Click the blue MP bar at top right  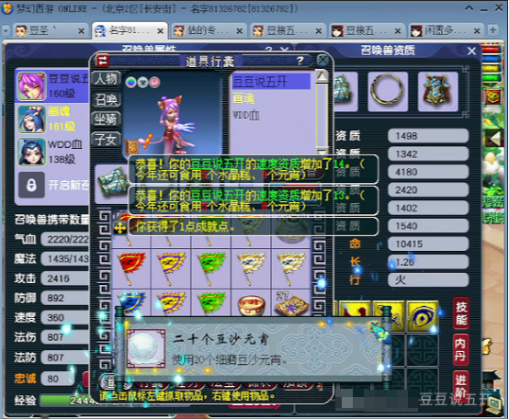491,59
